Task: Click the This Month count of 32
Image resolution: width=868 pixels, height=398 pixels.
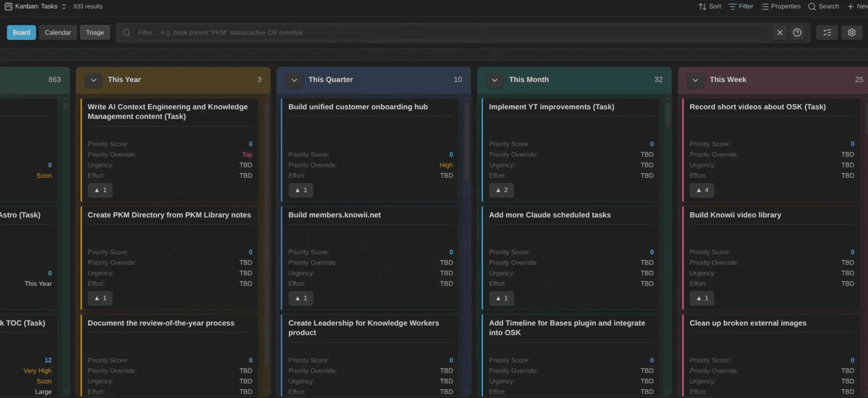Action: point(658,79)
